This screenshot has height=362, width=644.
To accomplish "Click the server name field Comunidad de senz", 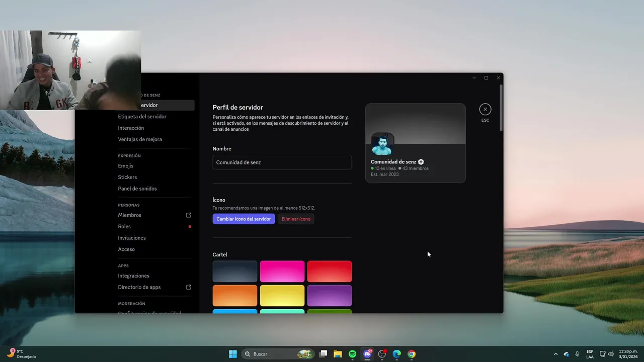I will pyautogui.click(x=282, y=162).
